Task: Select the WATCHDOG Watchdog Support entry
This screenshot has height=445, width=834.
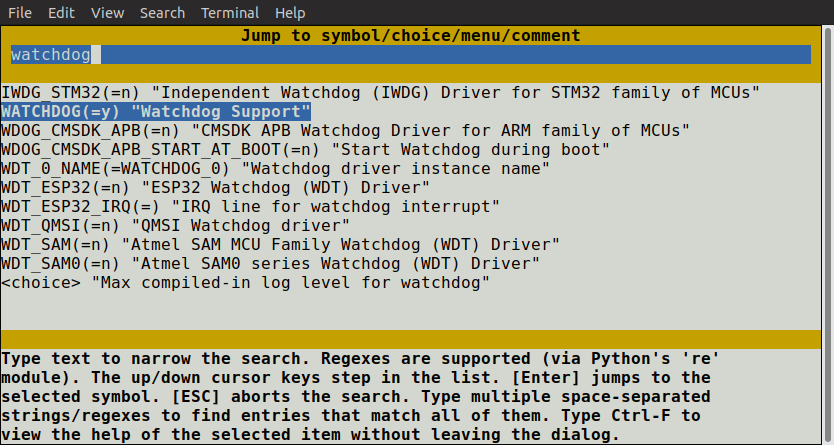Action: (x=156, y=111)
